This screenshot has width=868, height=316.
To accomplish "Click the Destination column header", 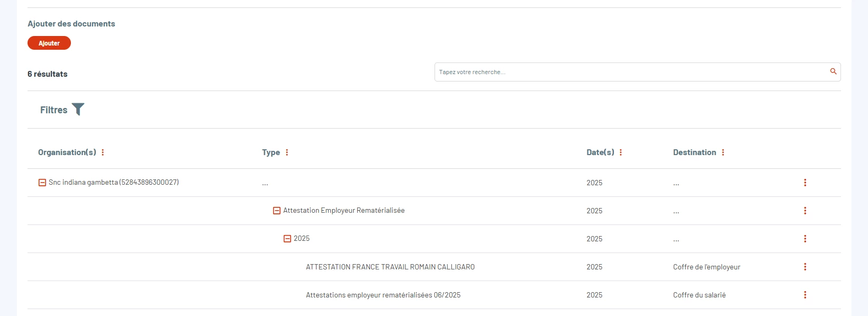I will tap(694, 152).
